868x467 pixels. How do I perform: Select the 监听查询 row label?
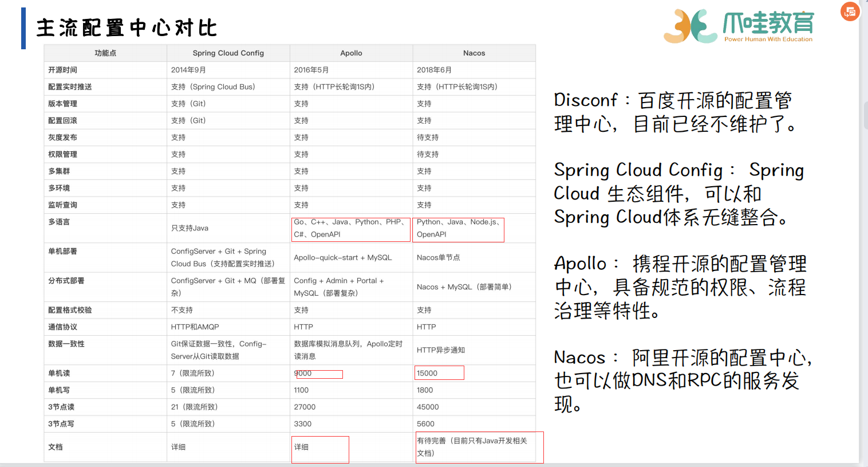click(x=62, y=205)
